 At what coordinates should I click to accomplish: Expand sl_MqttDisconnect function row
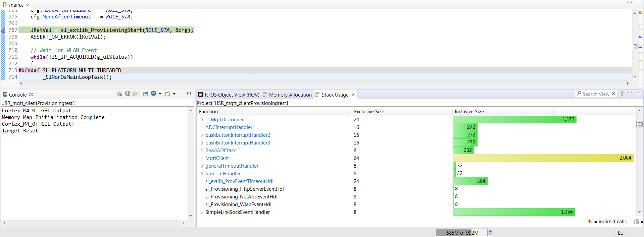(202, 120)
